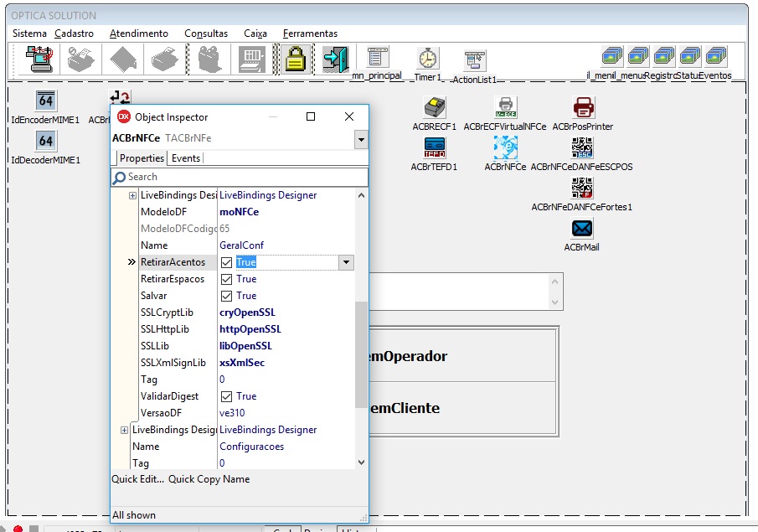This screenshot has height=532, width=758.
Task: Close the Object Inspector window
Action: click(x=349, y=116)
